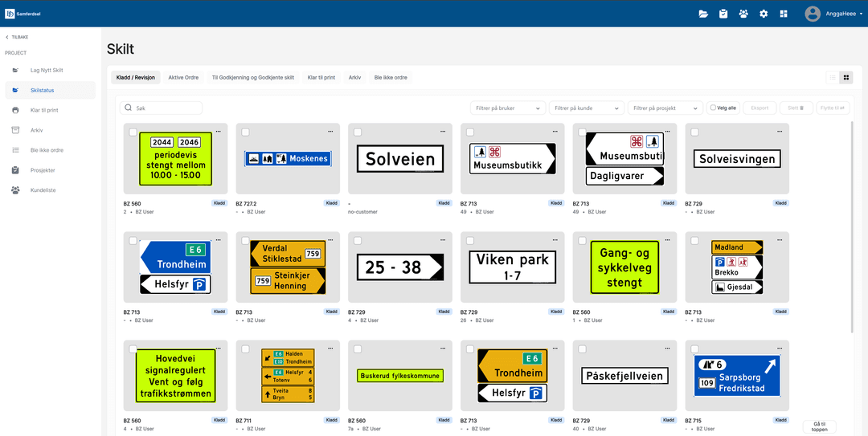Expand the Filtrer på prosjekt dropdown
The height and width of the screenshot is (436, 868).
pyautogui.click(x=665, y=108)
